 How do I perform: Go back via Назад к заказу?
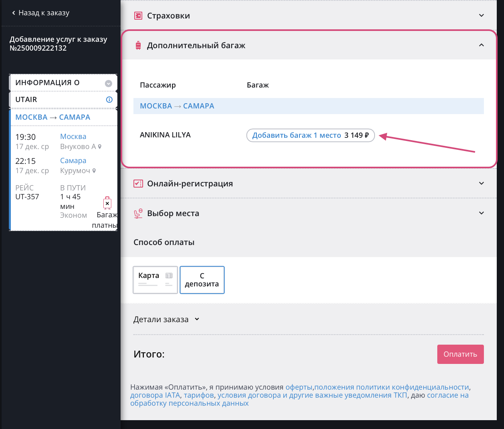pos(40,13)
